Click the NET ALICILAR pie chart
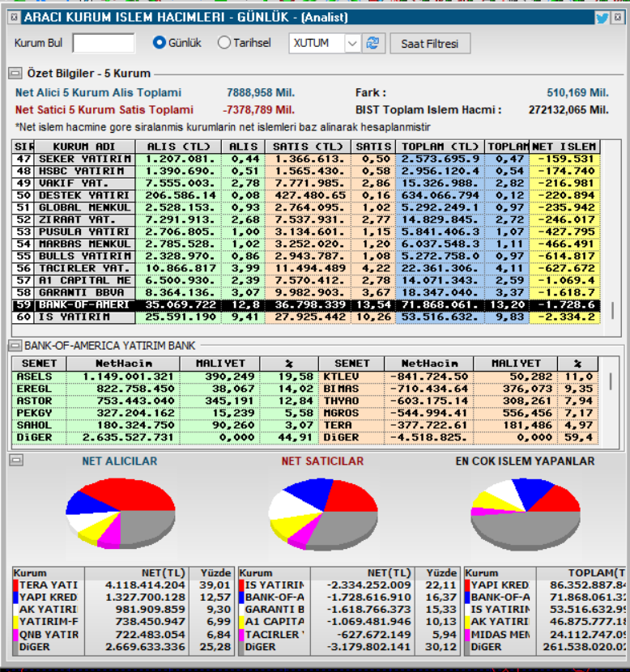 [121, 513]
